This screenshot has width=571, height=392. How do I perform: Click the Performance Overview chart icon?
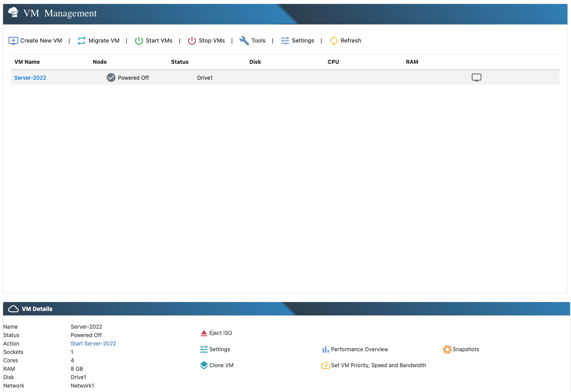coord(325,349)
